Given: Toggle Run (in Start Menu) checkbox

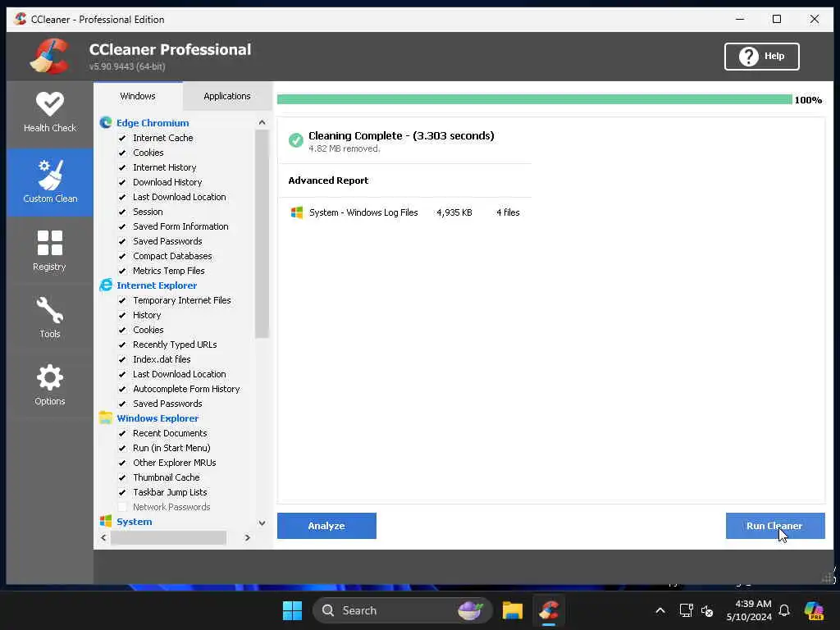Looking at the screenshot, I should (122, 449).
